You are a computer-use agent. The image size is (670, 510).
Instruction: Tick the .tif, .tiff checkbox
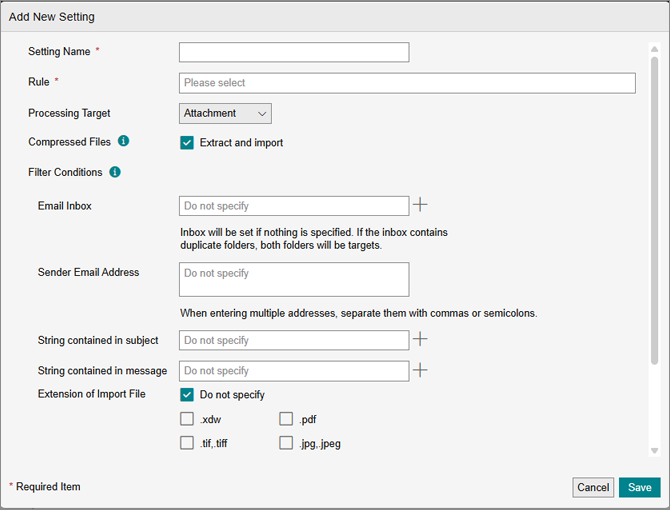[187, 443]
